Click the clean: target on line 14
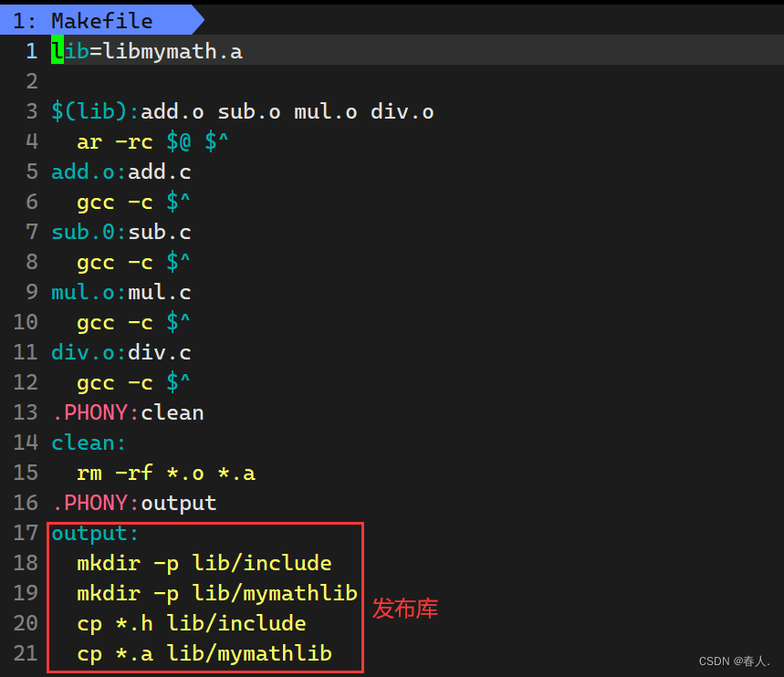 (89, 443)
